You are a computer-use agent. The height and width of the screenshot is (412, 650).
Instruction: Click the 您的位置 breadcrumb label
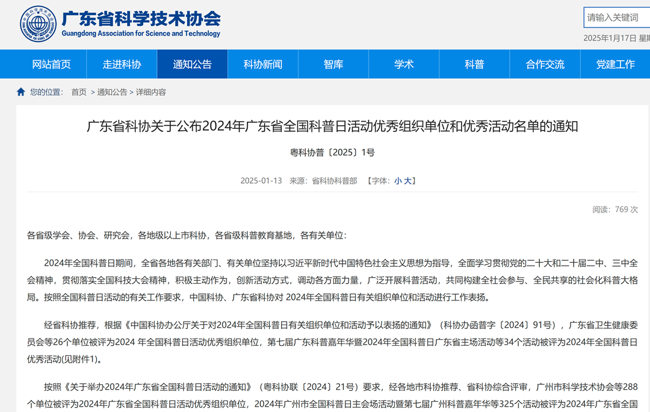pos(46,92)
